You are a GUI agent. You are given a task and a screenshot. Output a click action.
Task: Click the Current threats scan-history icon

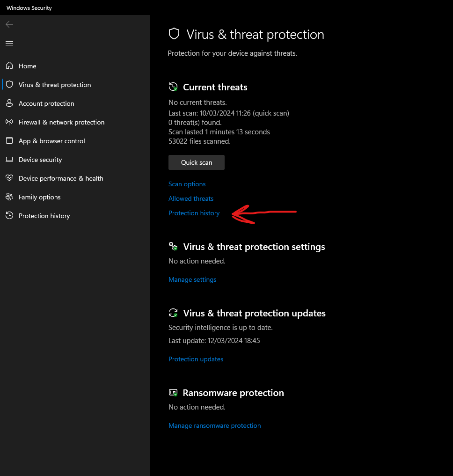click(x=173, y=87)
